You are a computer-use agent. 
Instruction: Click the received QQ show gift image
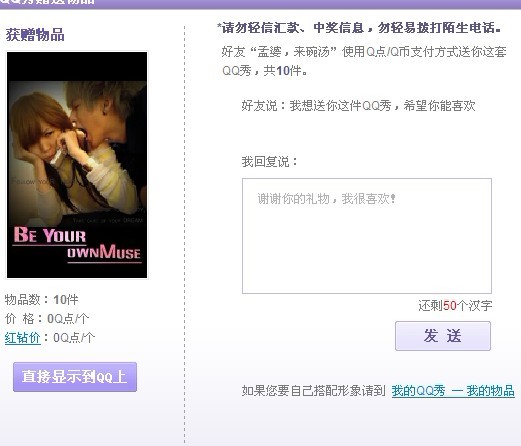(77, 165)
